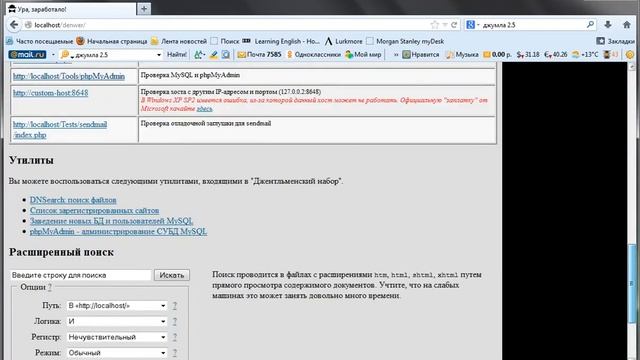Click the vertical scrollbar thumb
Image resolution: width=640 pixels, height=360 pixels.
click(632, 284)
